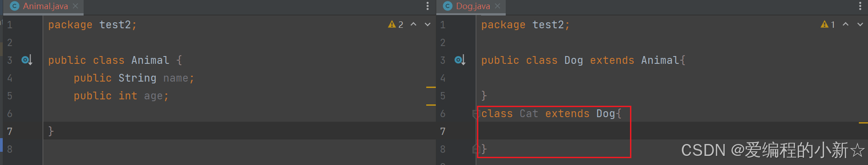Click the yellow warning stripe beside the name field
The image size is (868, 165).
[431, 87]
